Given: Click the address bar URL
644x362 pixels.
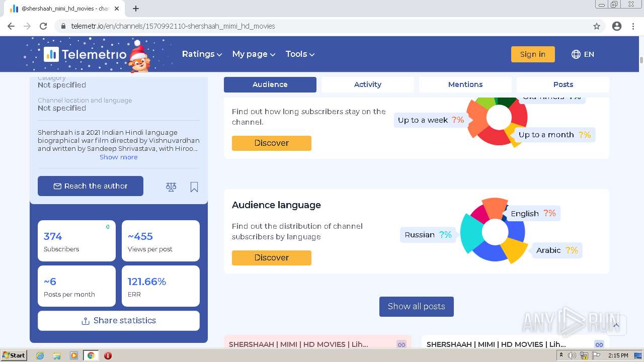Looking at the screenshot, I should (x=173, y=26).
